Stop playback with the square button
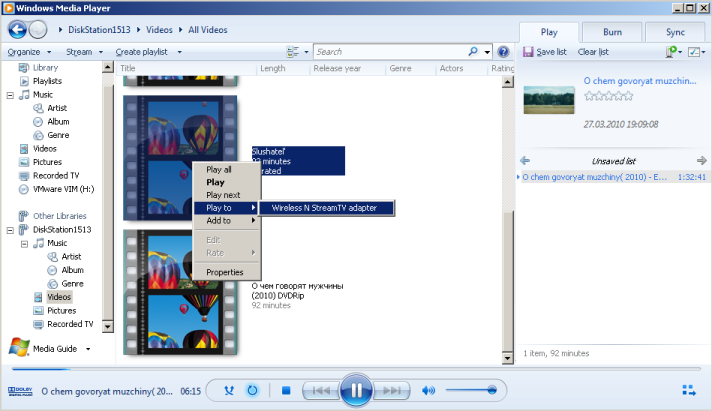712x411 pixels. pos(286,390)
